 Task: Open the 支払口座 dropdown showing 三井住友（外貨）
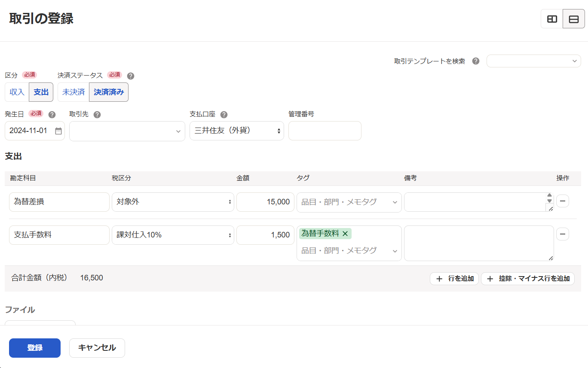click(237, 131)
